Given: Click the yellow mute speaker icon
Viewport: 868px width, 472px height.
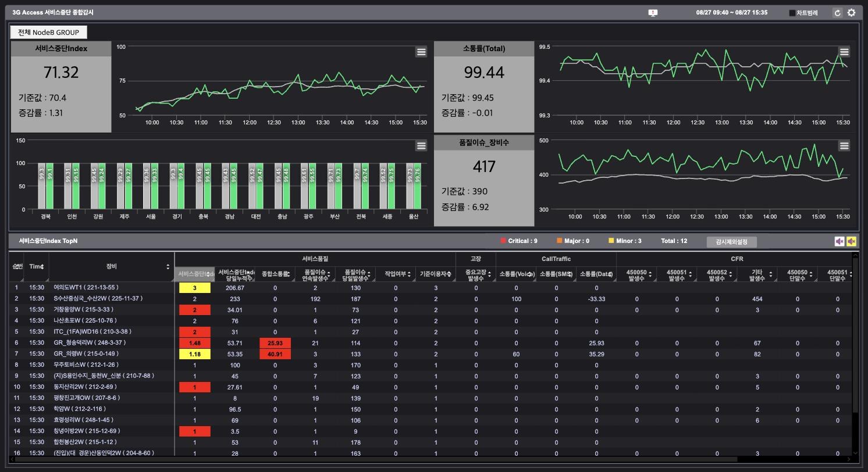Looking at the screenshot, I should [851, 241].
